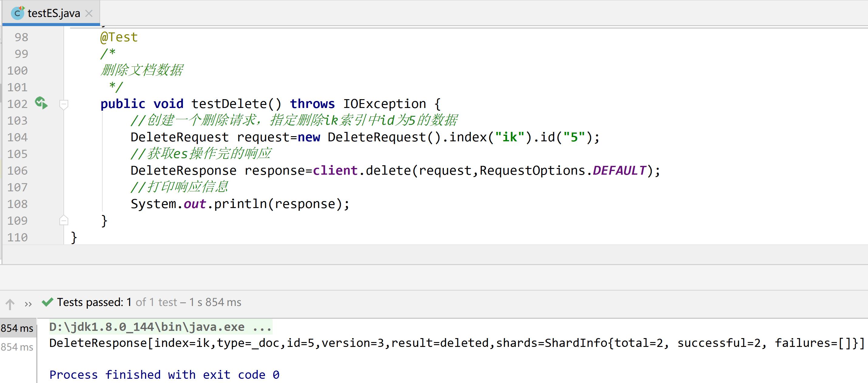Click line number 106 in gutter

(18, 170)
